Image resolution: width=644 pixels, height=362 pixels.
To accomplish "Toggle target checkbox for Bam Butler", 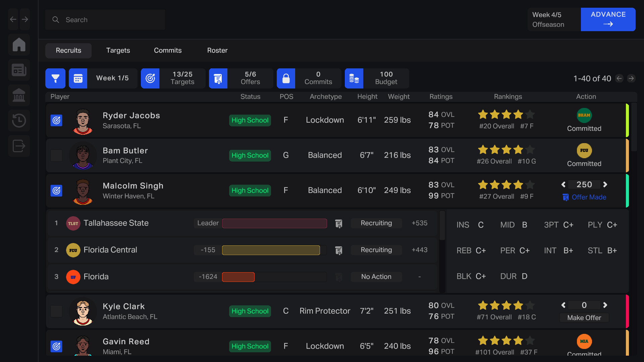I will [56, 156].
